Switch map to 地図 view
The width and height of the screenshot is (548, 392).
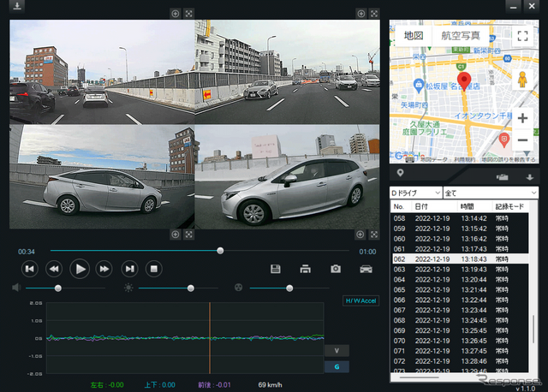point(414,36)
